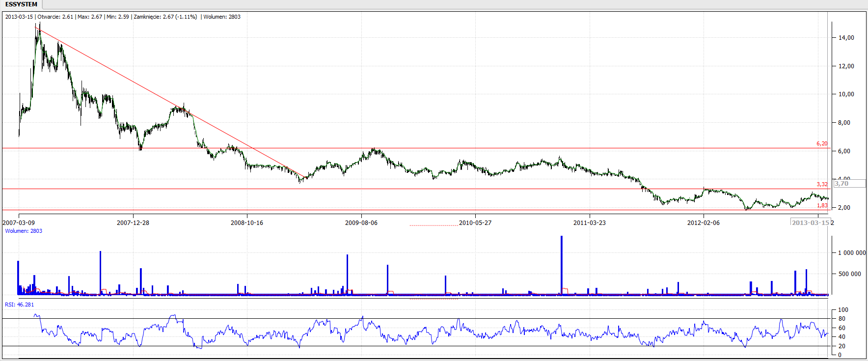Click the 2,00 price axis label

[844, 207]
